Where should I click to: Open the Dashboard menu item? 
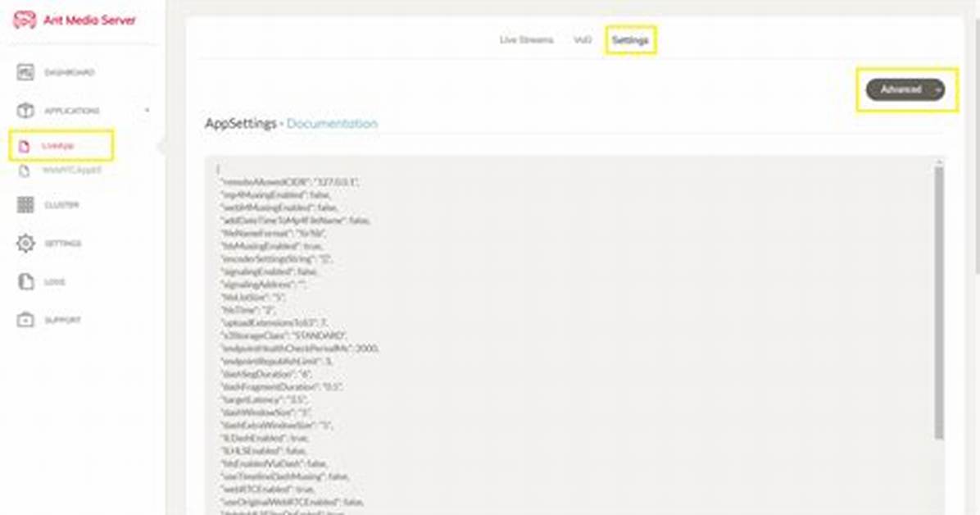click(x=70, y=73)
